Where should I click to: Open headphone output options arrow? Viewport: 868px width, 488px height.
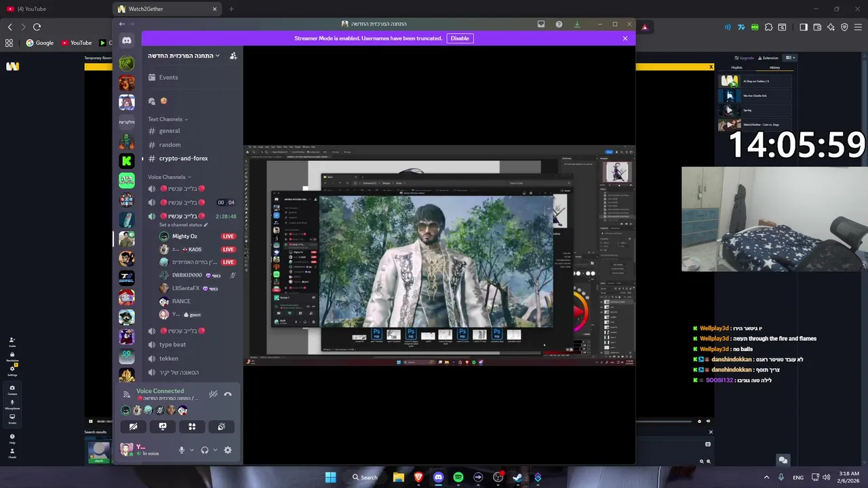coord(215,450)
